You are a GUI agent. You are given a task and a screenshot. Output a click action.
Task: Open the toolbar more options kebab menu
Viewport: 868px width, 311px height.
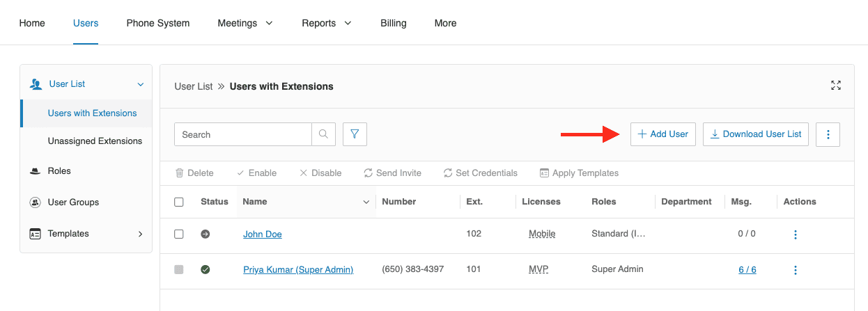(x=828, y=134)
